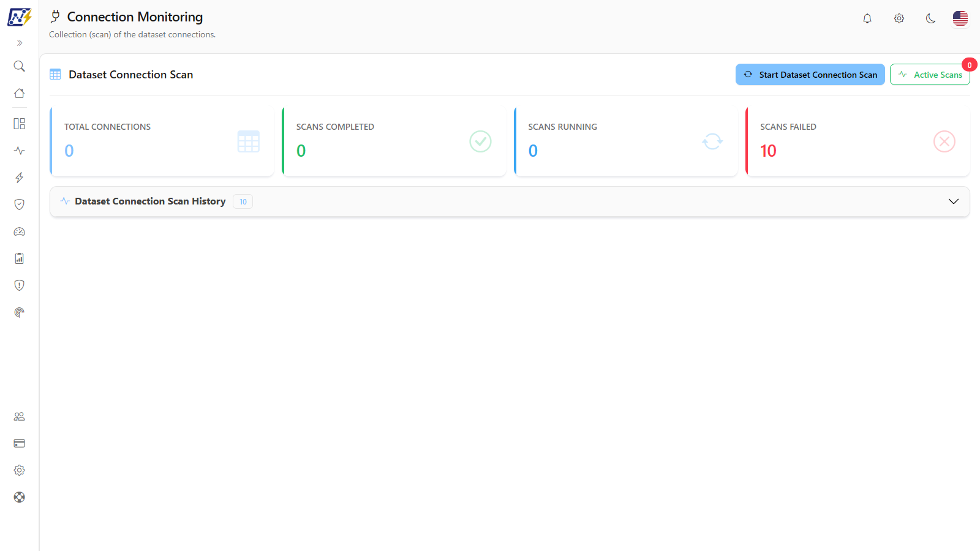The image size is (980, 551).
Task: Open the shield checkmark sidebar icon
Action: [x=20, y=204]
